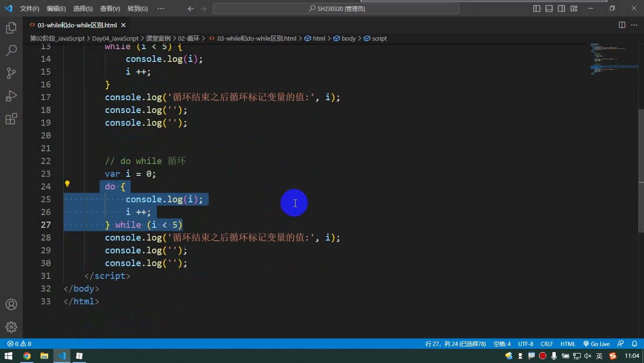This screenshot has width=644, height=363.
Task: Open the editor More Actions ellipsis
Action: click(x=634, y=25)
